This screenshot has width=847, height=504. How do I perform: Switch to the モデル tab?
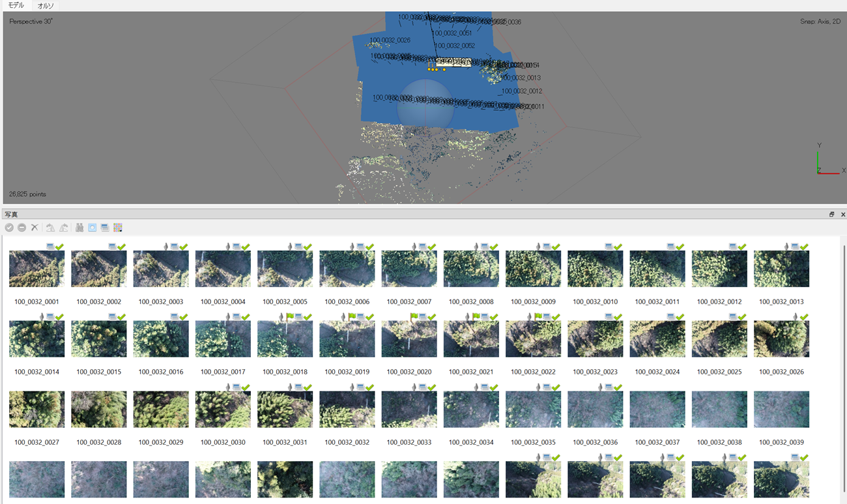click(16, 5)
